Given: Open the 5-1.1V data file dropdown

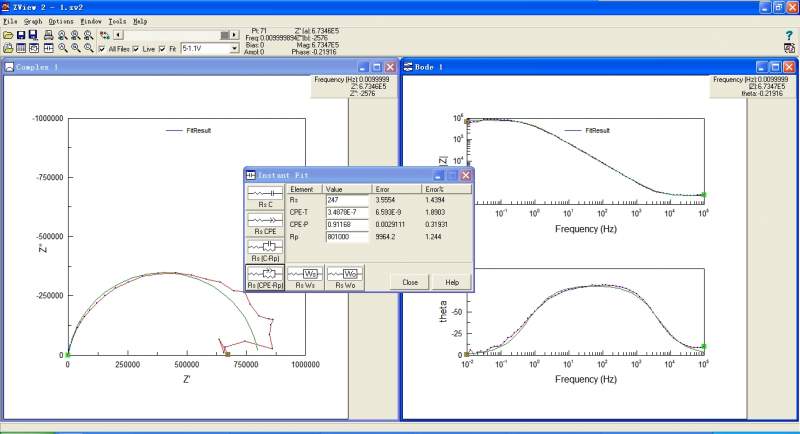Looking at the screenshot, I should coord(234,49).
